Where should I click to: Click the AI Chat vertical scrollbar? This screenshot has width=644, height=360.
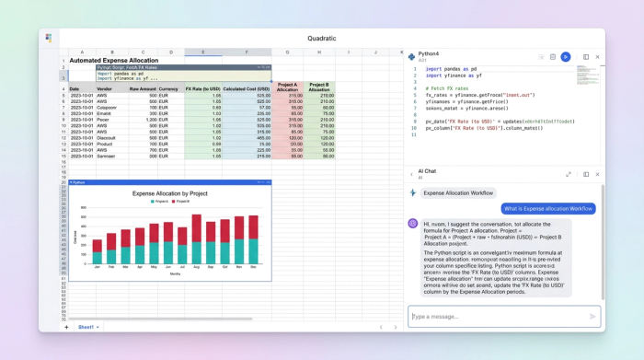[x=603, y=242]
